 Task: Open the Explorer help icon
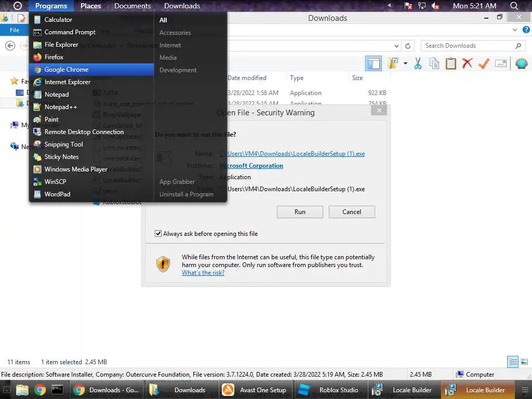[x=526, y=30]
